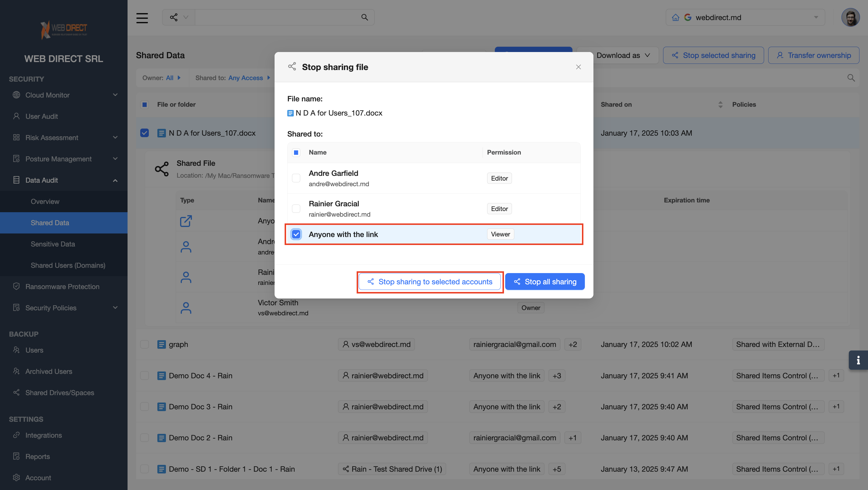
Task: Open the external link type icon
Action: (x=186, y=221)
